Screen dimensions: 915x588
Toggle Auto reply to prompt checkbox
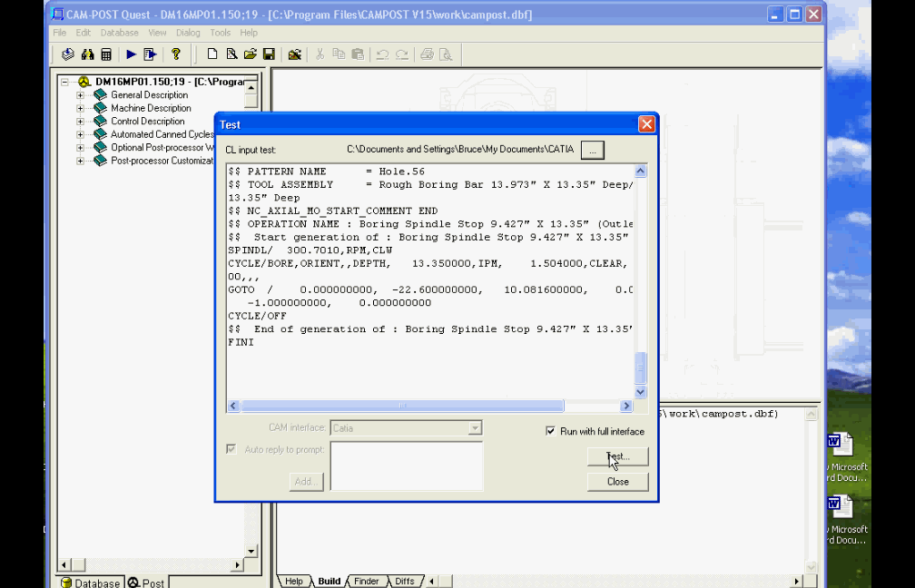231,449
